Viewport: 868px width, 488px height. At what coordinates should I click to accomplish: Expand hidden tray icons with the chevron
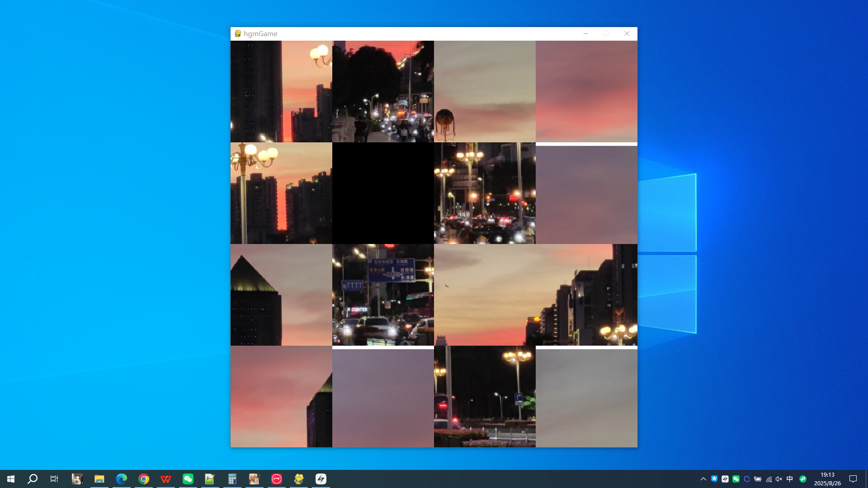coord(703,479)
